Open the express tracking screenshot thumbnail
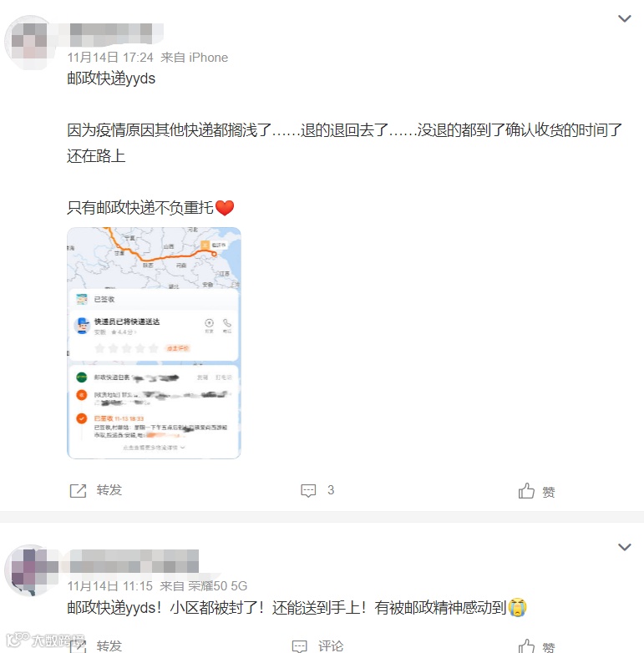The height and width of the screenshot is (653, 644). (154, 342)
